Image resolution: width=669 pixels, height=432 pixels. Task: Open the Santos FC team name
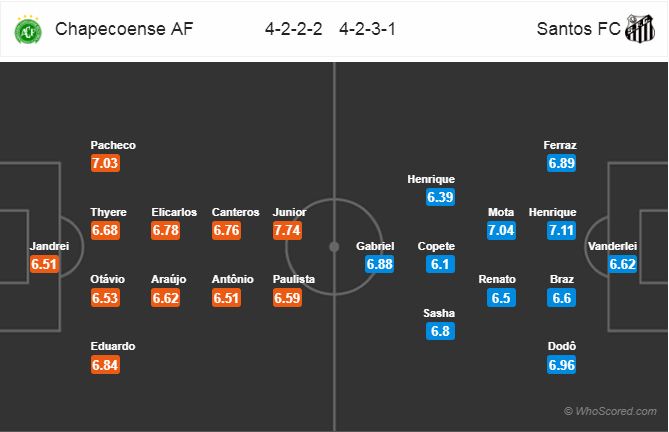pos(578,29)
